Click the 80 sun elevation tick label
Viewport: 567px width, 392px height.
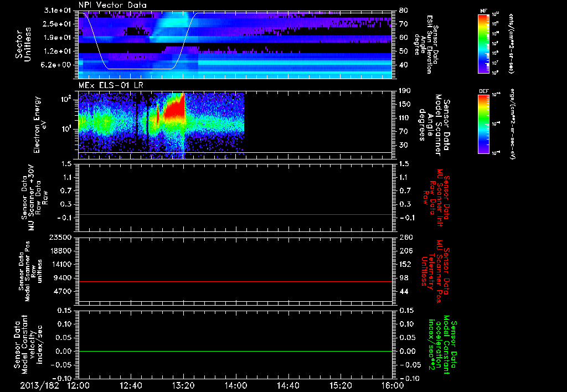tap(404, 11)
